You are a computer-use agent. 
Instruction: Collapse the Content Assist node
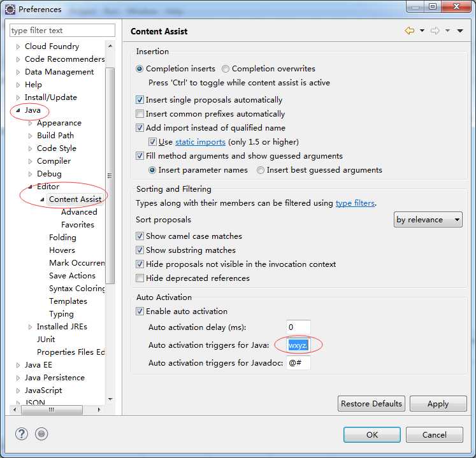(42, 200)
